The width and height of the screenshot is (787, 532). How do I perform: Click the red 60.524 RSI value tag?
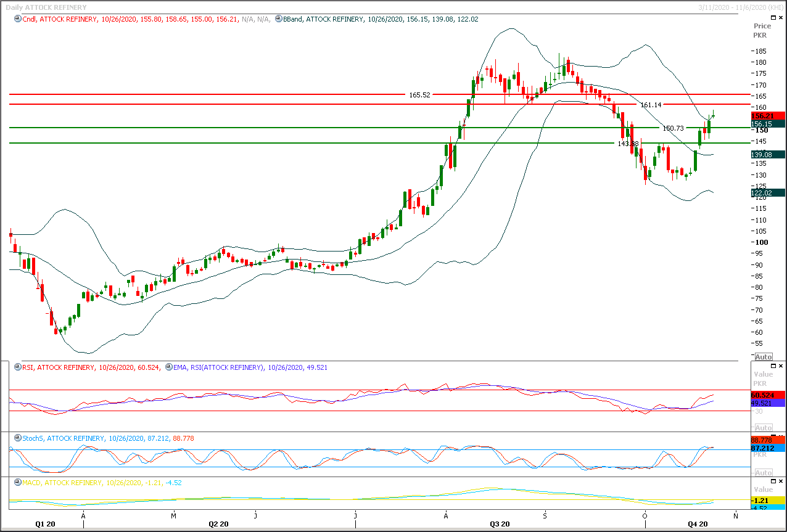tap(768, 395)
